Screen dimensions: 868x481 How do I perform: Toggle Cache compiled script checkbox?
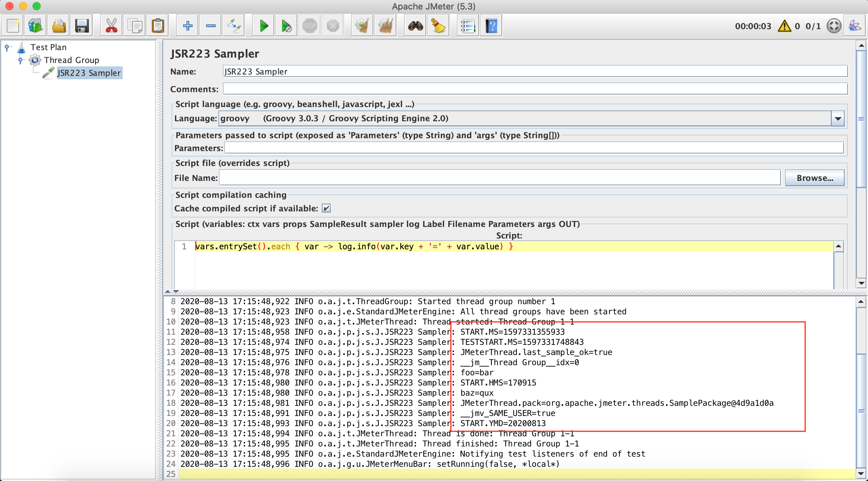326,208
